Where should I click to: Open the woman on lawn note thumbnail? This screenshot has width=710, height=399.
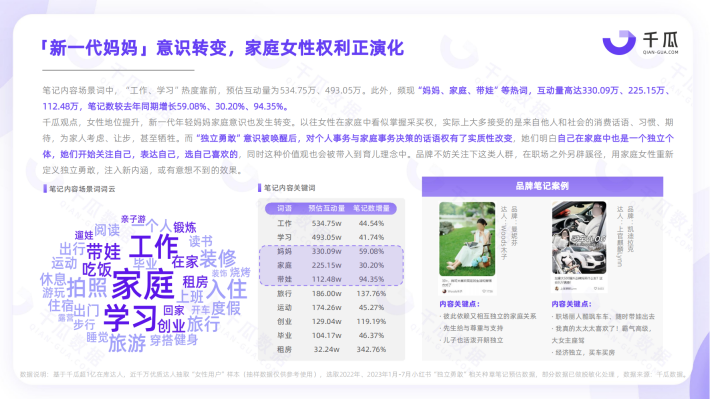pos(467,239)
